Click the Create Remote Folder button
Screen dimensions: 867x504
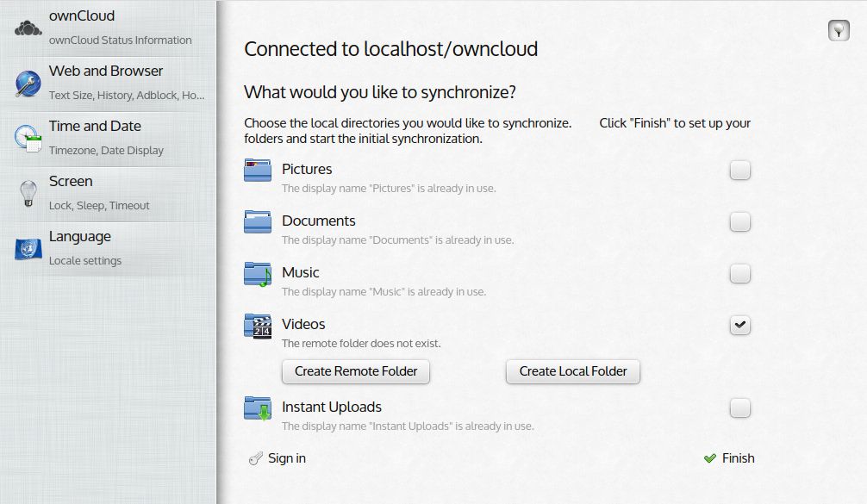pyautogui.click(x=356, y=371)
